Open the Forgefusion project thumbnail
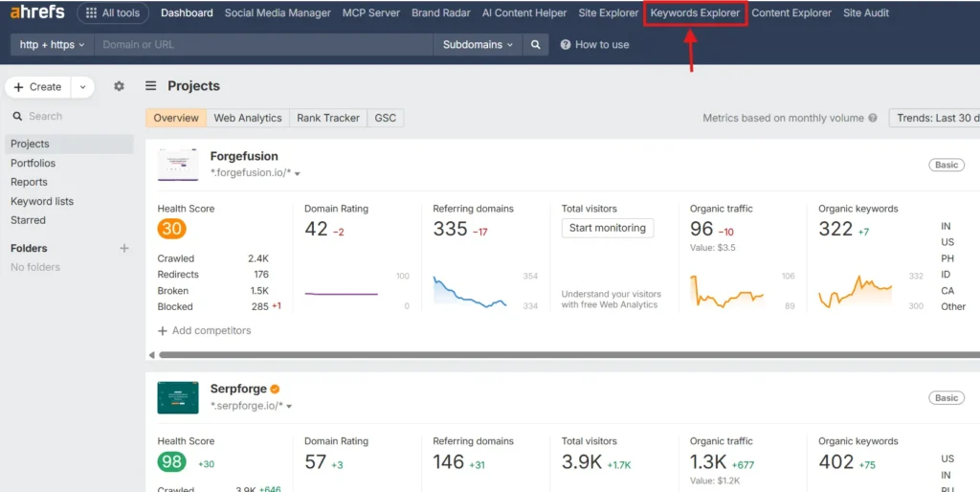 click(178, 165)
